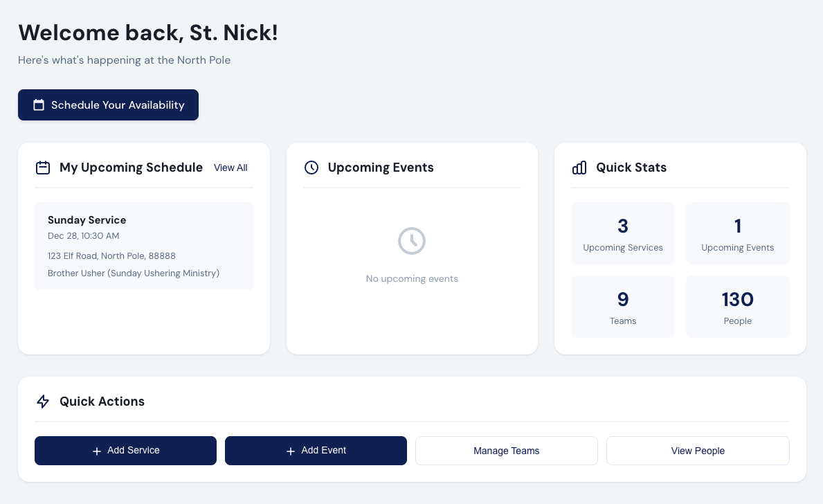823x504 pixels.
Task: Click the Teams stat card showing 9
Action: tap(622, 307)
